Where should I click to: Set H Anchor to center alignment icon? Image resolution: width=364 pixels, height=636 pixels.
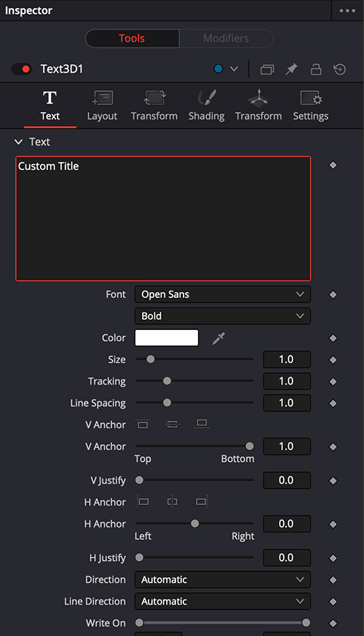click(173, 502)
